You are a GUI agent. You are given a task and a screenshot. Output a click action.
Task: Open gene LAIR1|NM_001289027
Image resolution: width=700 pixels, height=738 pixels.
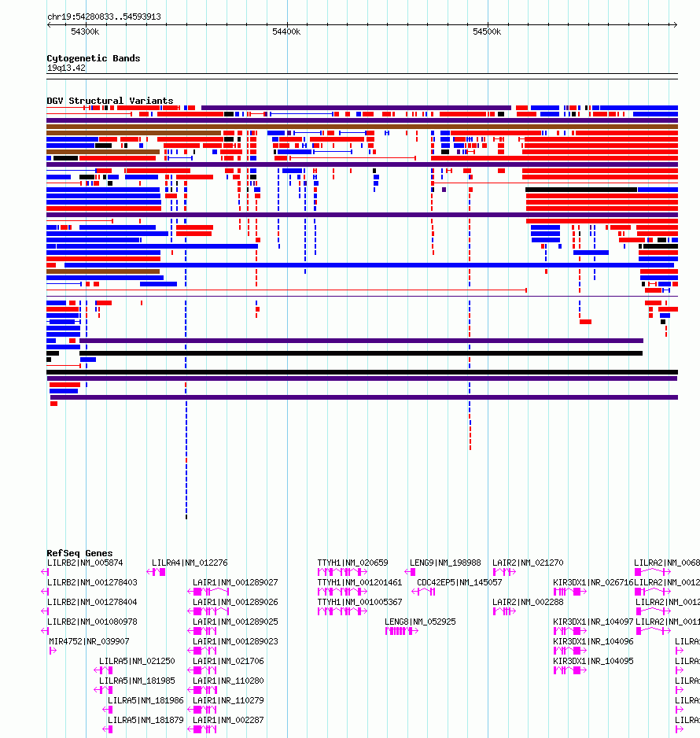(x=235, y=582)
